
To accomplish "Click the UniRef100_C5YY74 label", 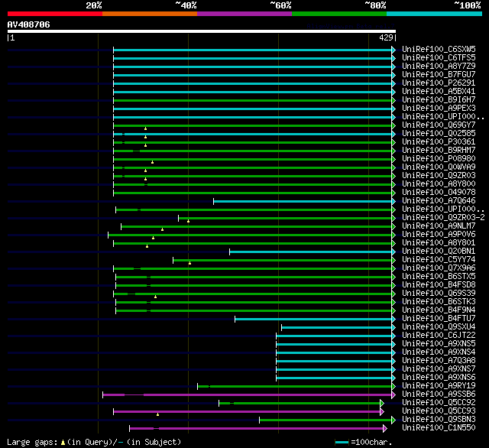I will [x=439, y=260].
